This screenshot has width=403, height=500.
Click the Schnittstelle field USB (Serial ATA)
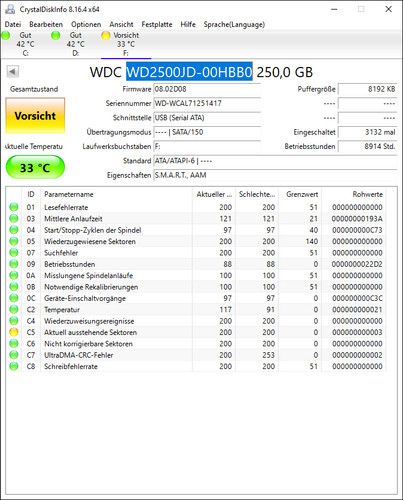(x=207, y=118)
